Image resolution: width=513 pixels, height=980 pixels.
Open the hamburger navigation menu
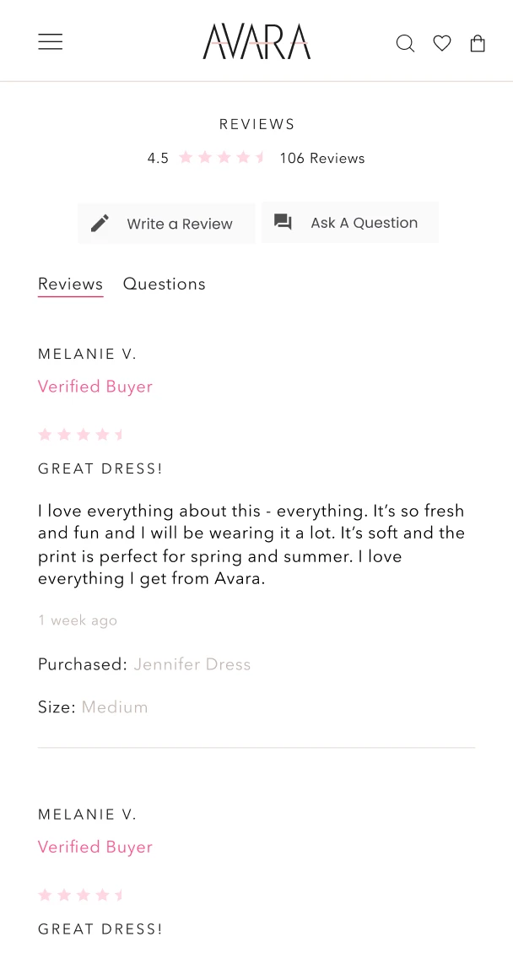click(50, 41)
